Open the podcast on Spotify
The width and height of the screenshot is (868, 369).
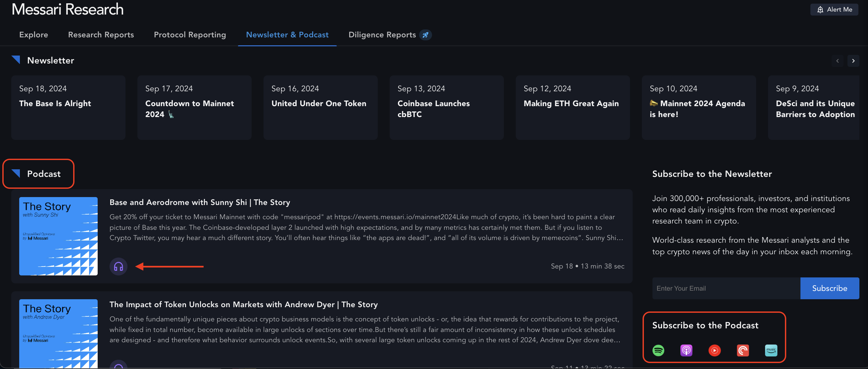(658, 350)
